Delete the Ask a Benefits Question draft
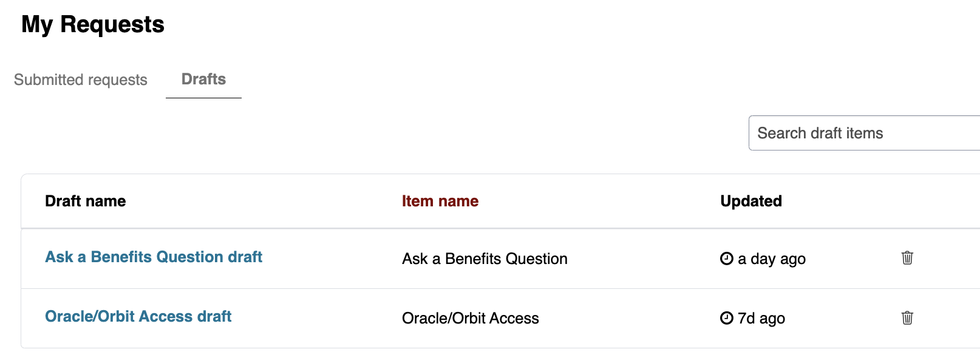The width and height of the screenshot is (980, 352). (x=907, y=258)
